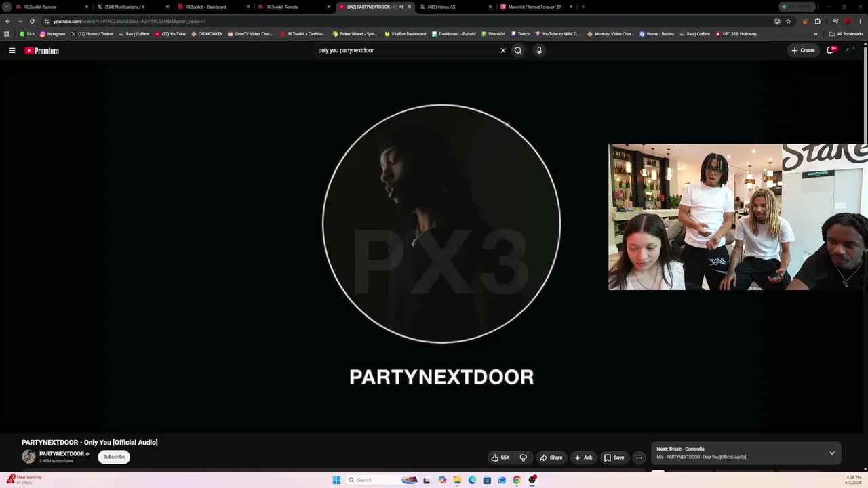Open the Ask AI button
This screenshot has width=868, height=488.
pos(583,457)
